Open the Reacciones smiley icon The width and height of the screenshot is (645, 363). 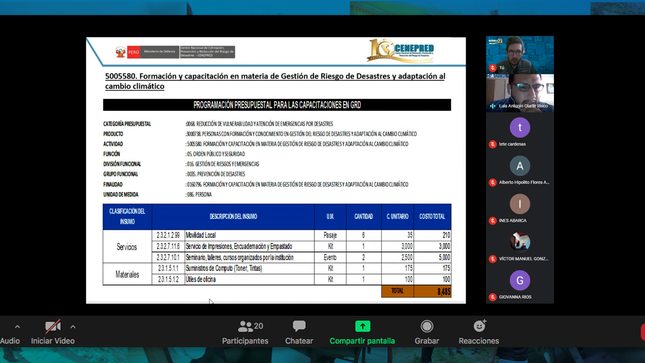479,326
